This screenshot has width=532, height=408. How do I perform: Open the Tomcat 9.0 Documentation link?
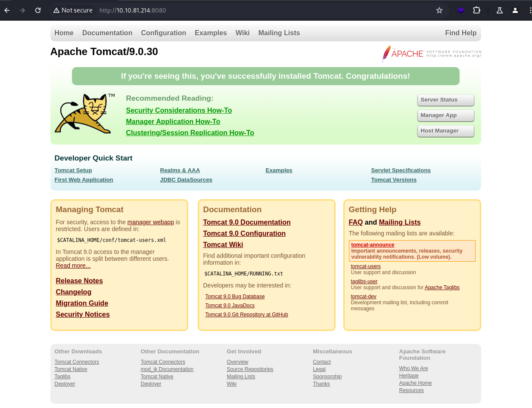(x=247, y=223)
